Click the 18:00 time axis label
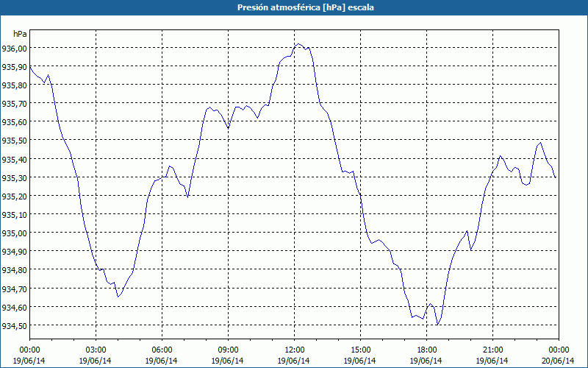Viewport: 588px width, 368px height. tap(427, 350)
